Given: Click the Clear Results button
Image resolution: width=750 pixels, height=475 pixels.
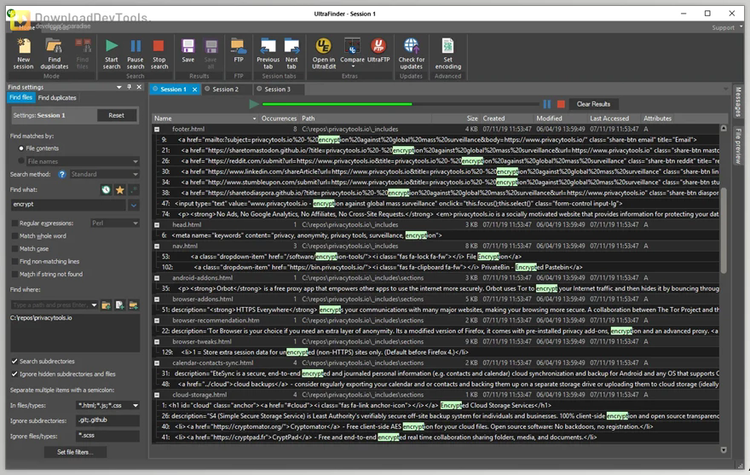Looking at the screenshot, I should pyautogui.click(x=592, y=104).
